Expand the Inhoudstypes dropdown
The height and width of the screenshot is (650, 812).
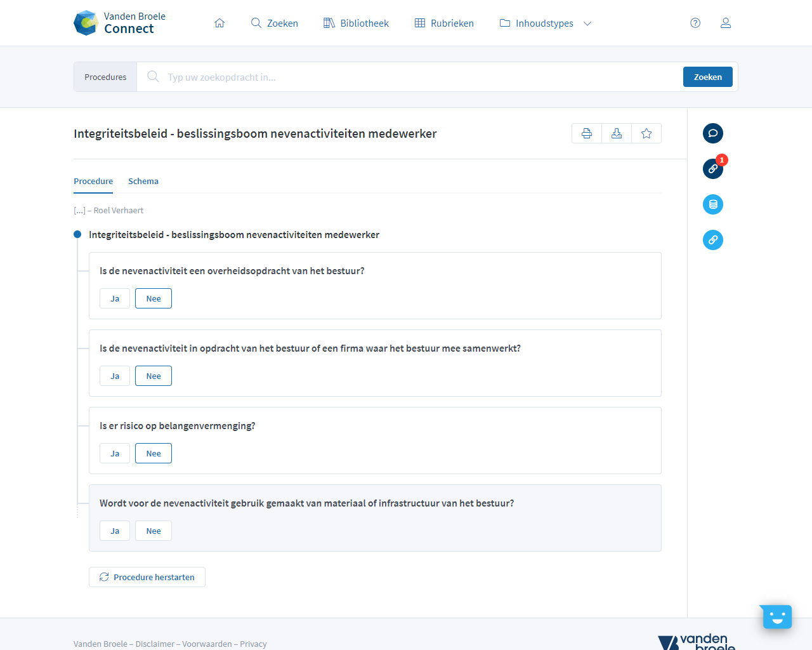[587, 23]
